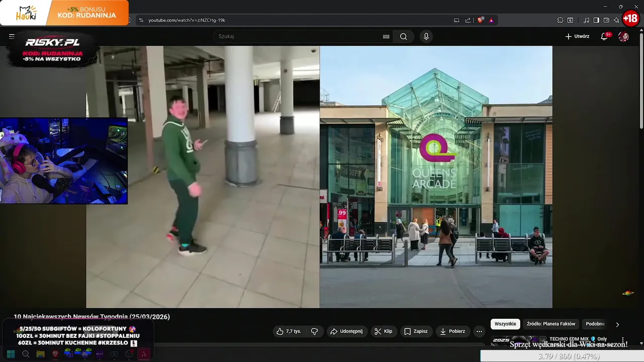Open the YouTube account avatar menu

623,36
